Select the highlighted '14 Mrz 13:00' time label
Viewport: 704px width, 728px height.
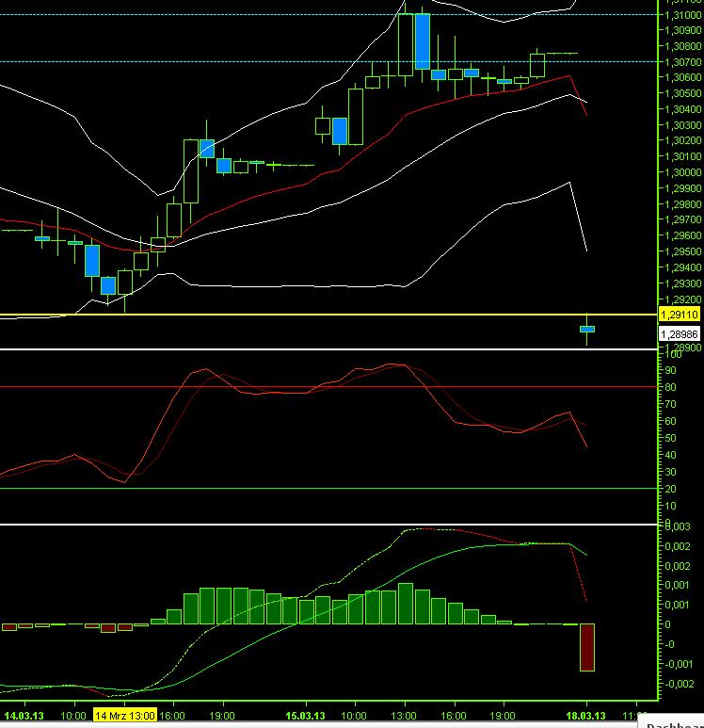[125, 716]
